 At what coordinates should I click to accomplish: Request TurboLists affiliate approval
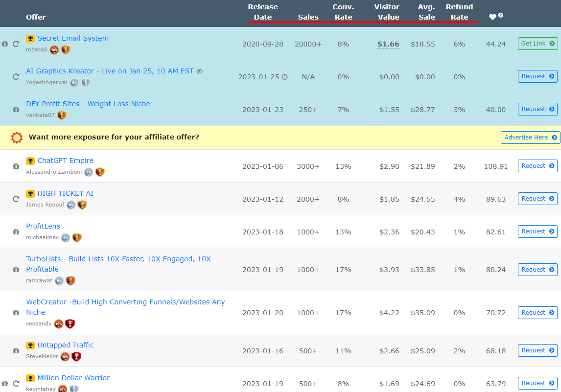538,270
